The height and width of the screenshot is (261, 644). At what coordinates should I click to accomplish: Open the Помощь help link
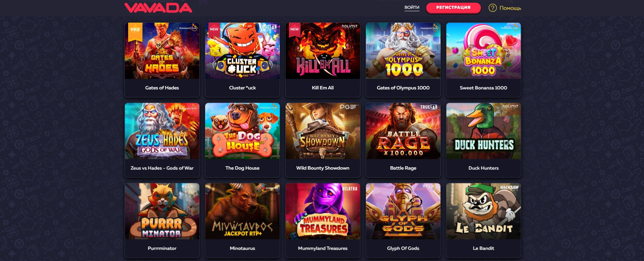[x=510, y=8]
